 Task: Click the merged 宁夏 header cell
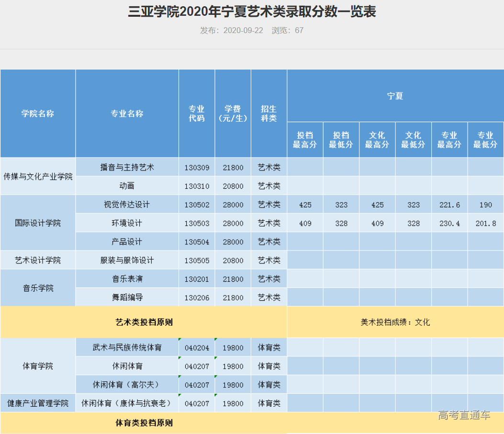395,95
